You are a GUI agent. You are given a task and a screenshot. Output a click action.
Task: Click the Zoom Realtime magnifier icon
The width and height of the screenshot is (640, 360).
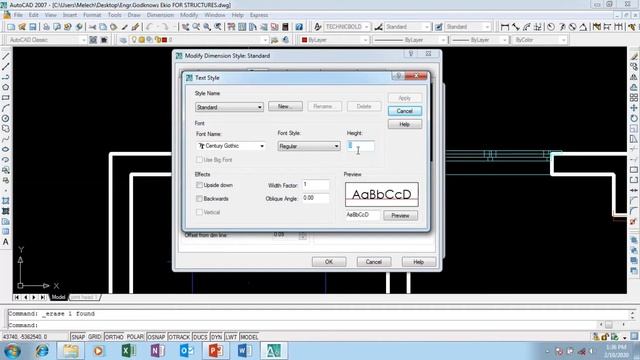point(196,27)
